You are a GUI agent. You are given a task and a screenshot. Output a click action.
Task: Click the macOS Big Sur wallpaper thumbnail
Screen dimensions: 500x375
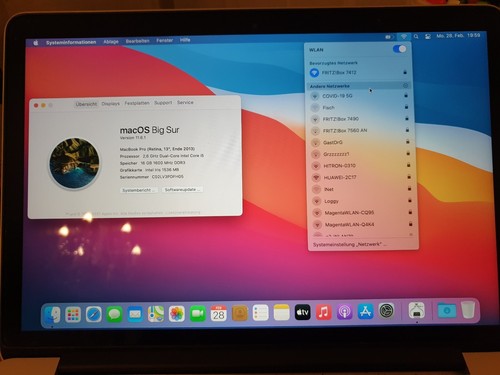74,163
